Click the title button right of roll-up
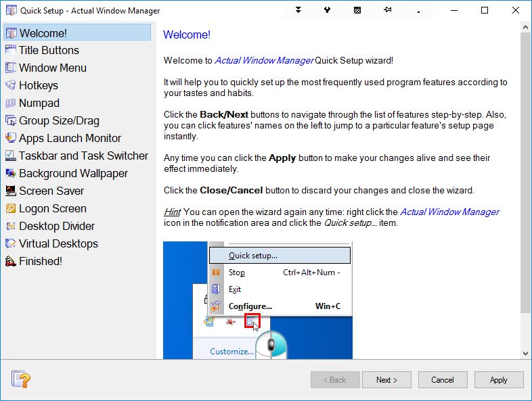Image resolution: width=532 pixels, height=401 pixels. point(327,10)
